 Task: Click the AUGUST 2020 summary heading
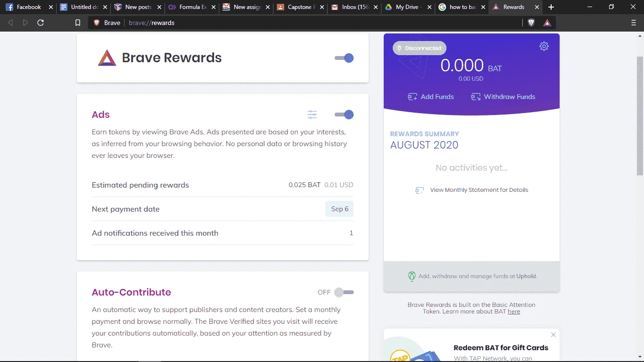click(x=424, y=145)
